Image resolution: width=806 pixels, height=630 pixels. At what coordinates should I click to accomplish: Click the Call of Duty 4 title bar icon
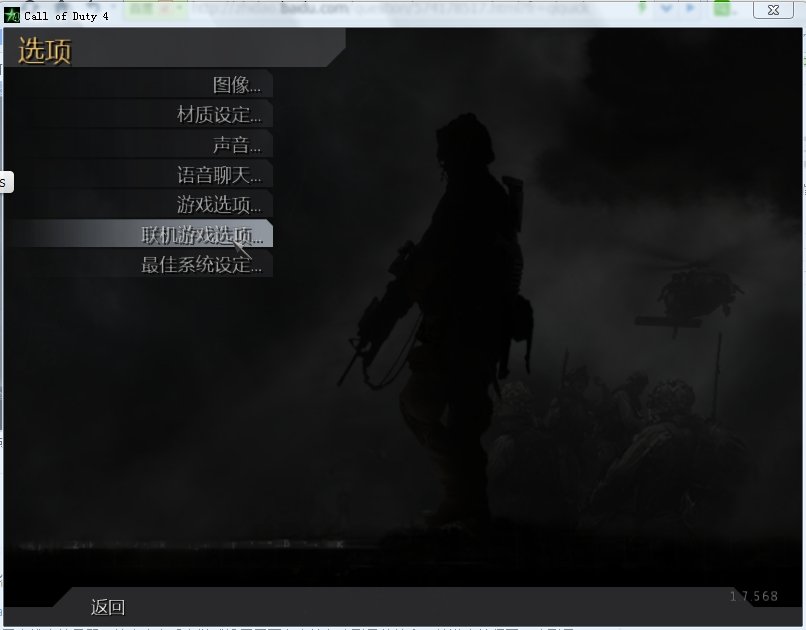(11, 15)
